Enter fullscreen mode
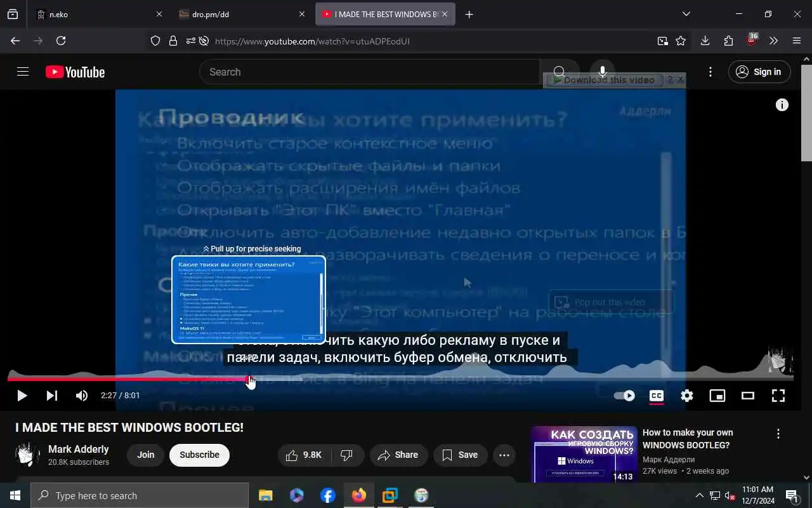The width and height of the screenshot is (812, 508). (778, 396)
